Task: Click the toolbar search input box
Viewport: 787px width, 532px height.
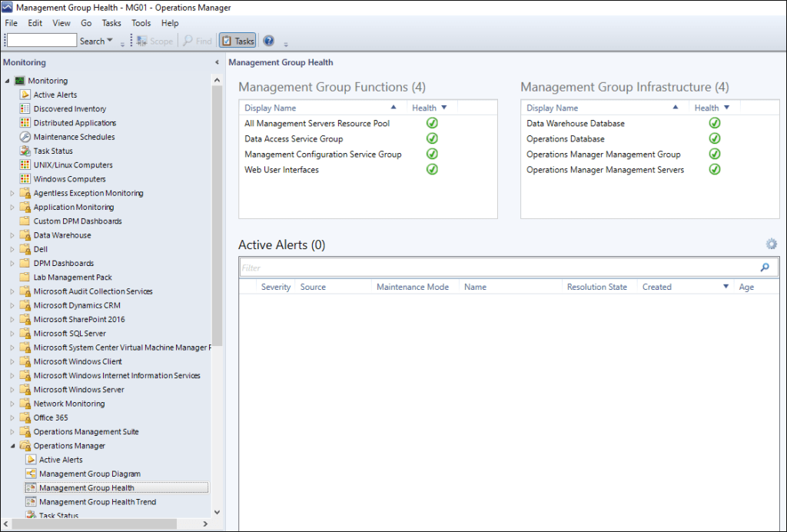Action: pyautogui.click(x=42, y=40)
